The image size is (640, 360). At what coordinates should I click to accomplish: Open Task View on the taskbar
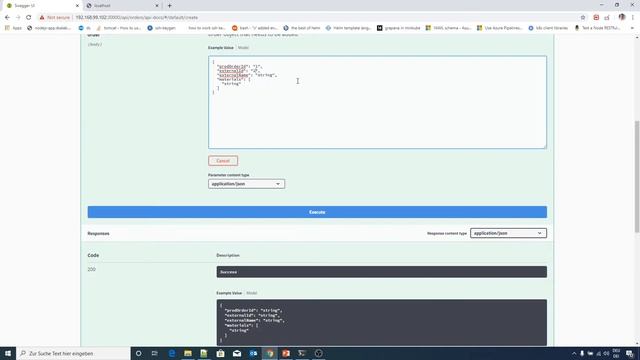(155, 353)
